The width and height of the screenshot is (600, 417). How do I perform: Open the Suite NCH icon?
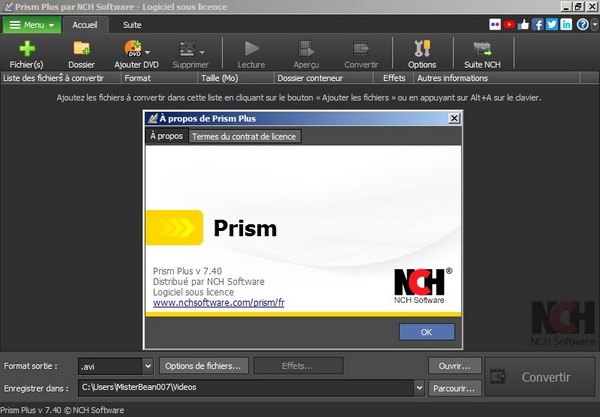pos(482,49)
